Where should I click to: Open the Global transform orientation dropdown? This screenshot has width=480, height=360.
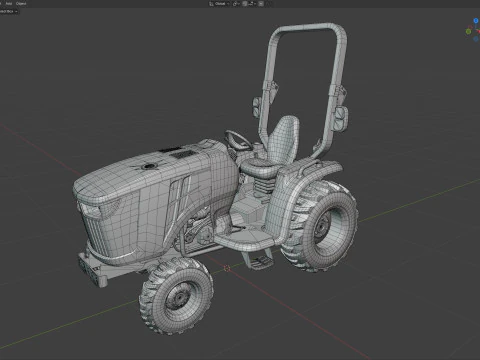219,4
